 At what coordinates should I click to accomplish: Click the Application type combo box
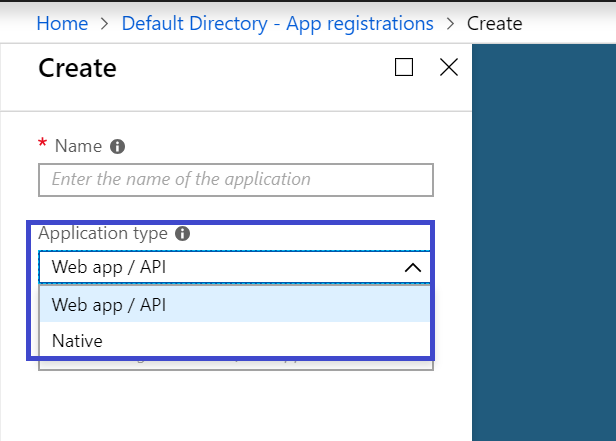[x=220, y=267]
